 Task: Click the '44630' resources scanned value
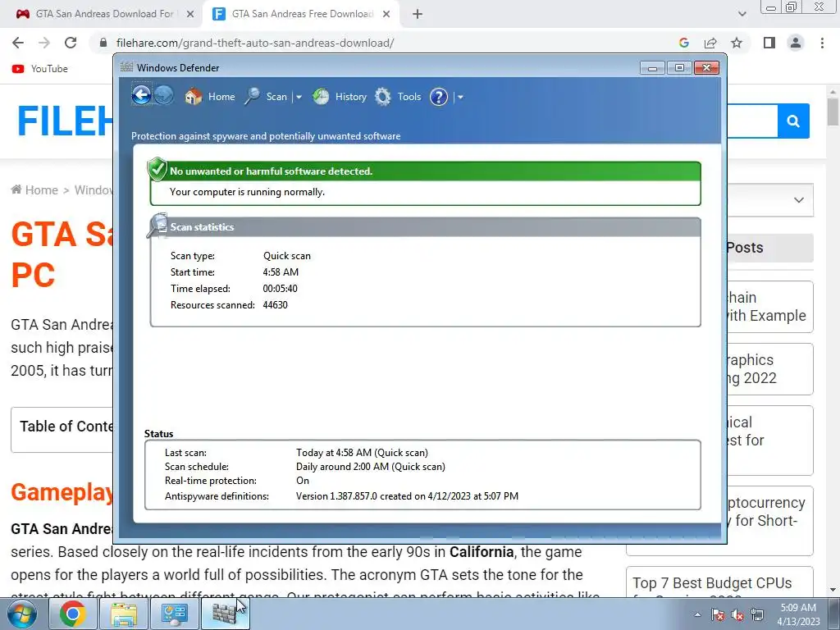point(275,305)
